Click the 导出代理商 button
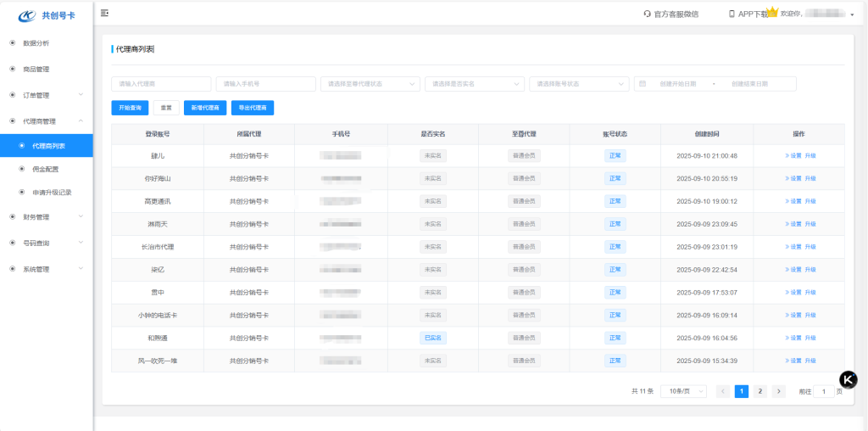 [252, 108]
